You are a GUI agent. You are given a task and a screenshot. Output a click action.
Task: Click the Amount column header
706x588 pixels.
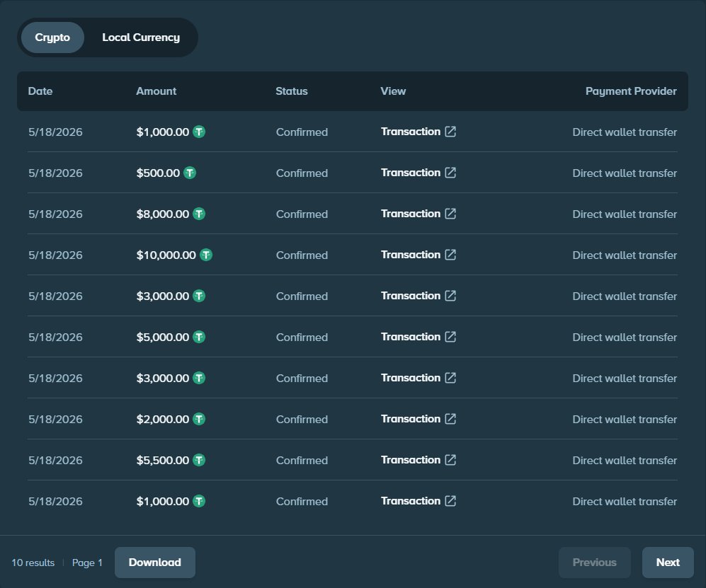tap(156, 91)
